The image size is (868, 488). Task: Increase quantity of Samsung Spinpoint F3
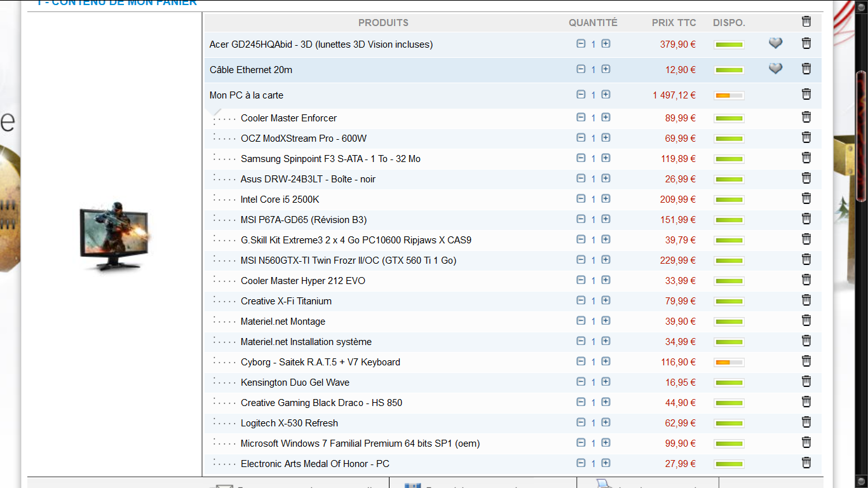pos(606,158)
